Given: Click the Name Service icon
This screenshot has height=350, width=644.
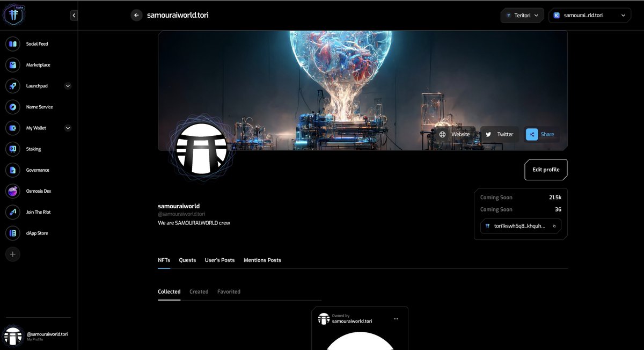Looking at the screenshot, I should click(x=13, y=107).
